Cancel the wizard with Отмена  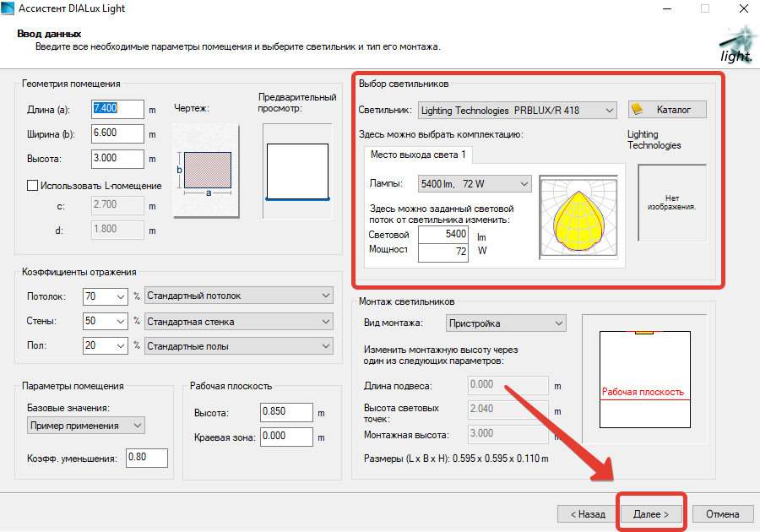pos(722,513)
